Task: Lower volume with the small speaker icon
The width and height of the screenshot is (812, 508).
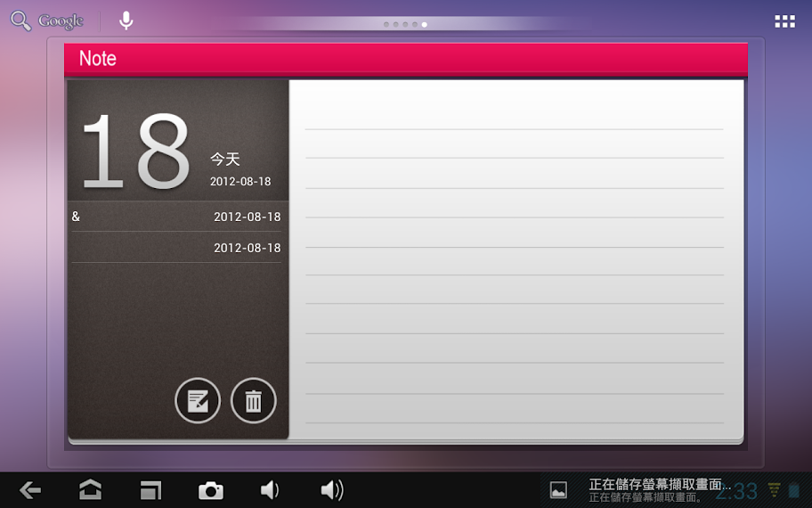Action: point(270,490)
